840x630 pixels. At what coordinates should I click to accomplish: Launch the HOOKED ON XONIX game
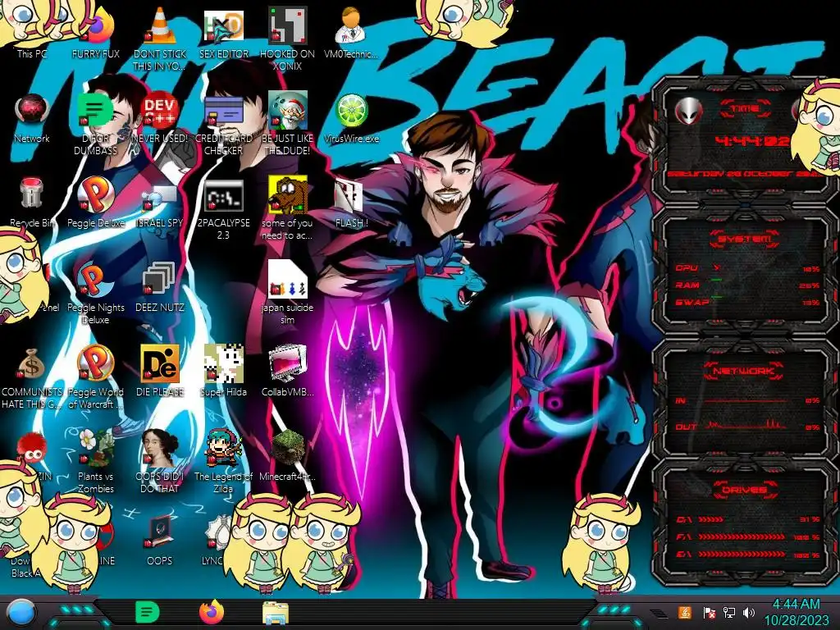tap(287, 39)
